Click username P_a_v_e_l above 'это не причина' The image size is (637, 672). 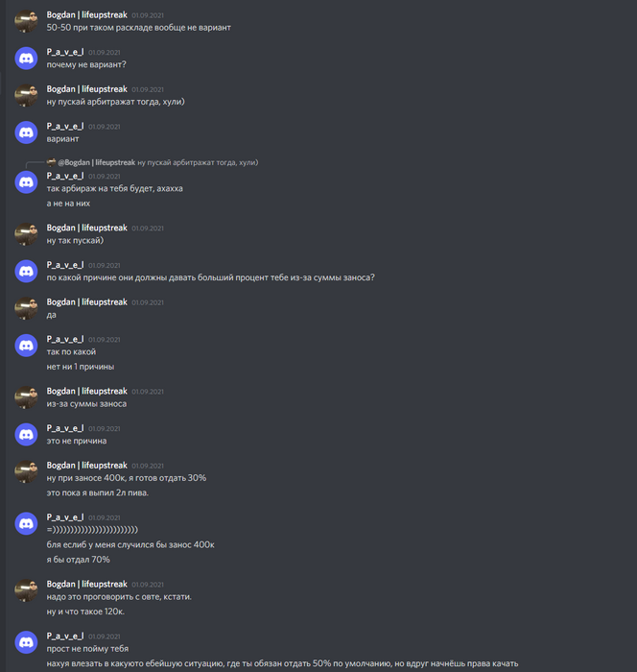pyautogui.click(x=65, y=428)
